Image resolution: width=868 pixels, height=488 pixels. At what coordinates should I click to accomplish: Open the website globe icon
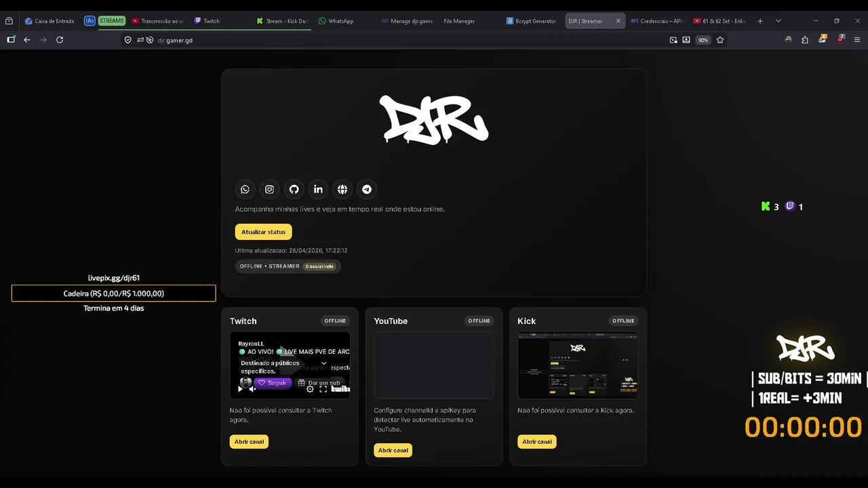click(x=342, y=190)
